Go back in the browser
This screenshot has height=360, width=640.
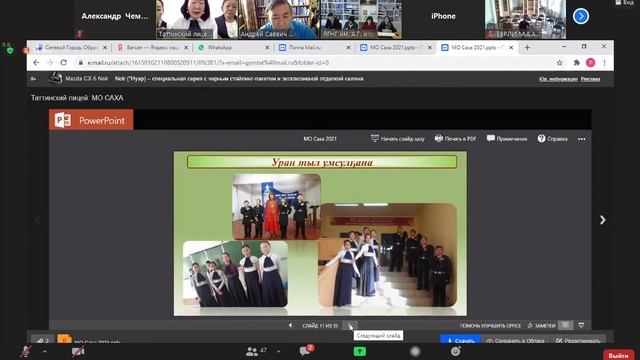click(36, 62)
